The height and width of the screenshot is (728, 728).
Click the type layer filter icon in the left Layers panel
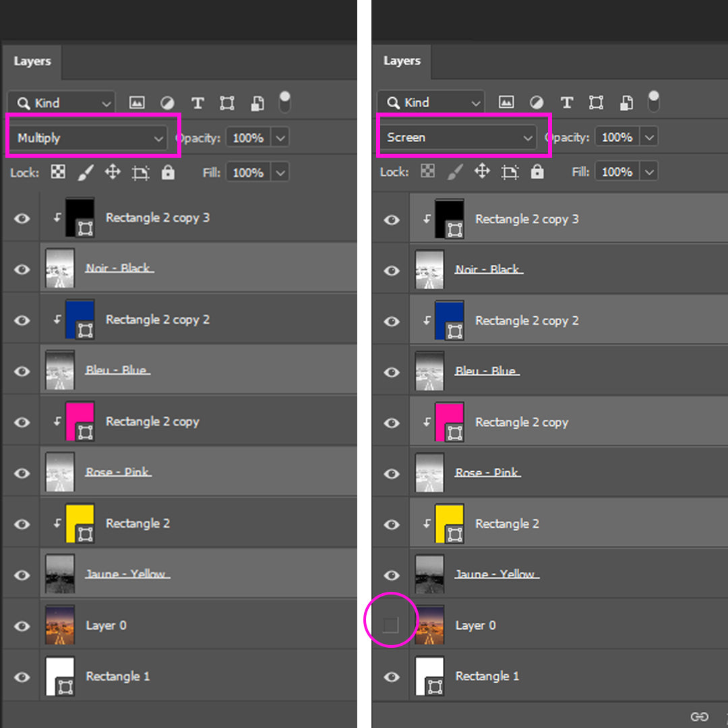point(198,103)
